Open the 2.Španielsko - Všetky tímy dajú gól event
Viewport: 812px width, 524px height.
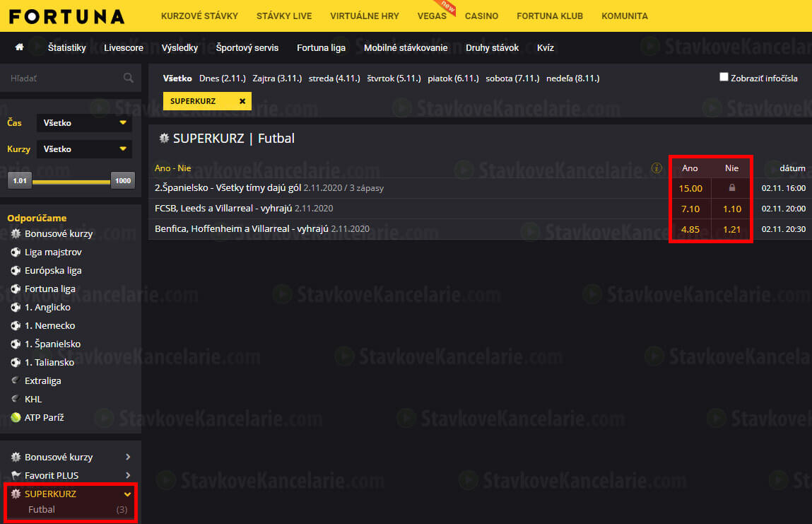(228, 187)
